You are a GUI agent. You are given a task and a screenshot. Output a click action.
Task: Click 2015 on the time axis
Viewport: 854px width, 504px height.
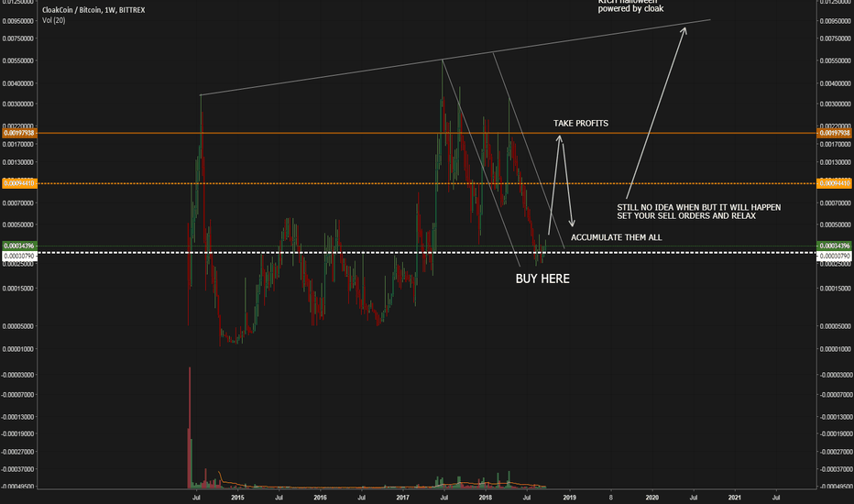237,498
